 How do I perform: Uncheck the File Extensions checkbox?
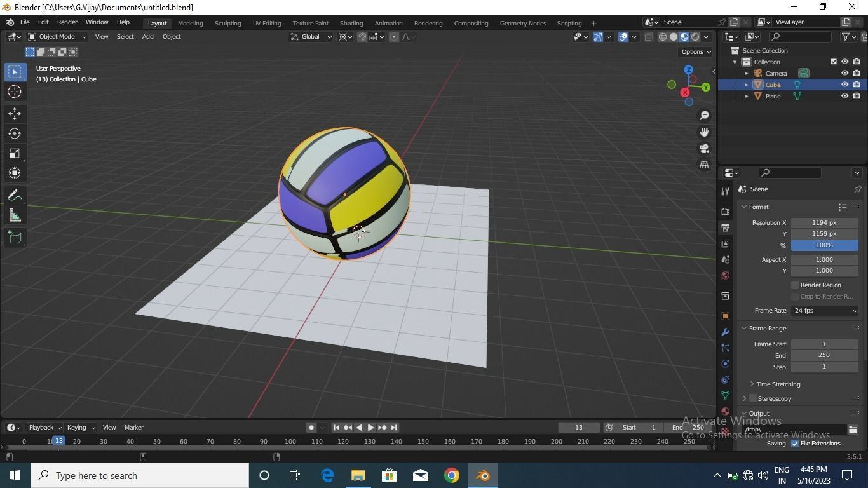click(795, 444)
